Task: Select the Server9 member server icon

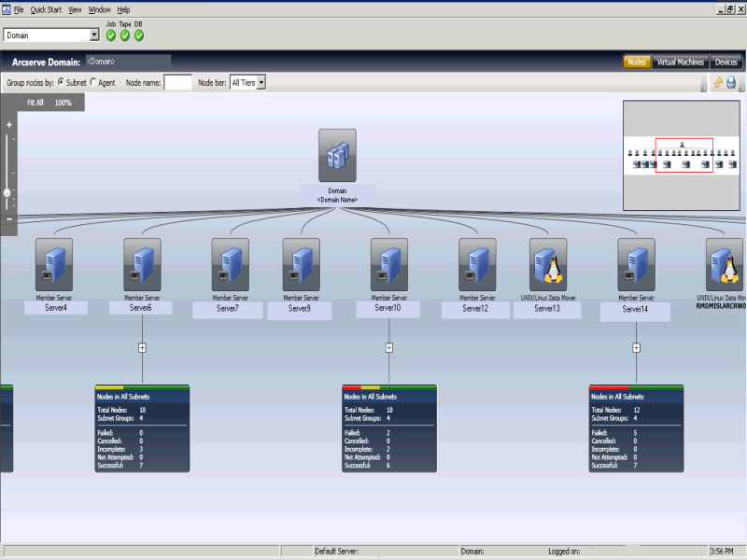Action: click(301, 264)
